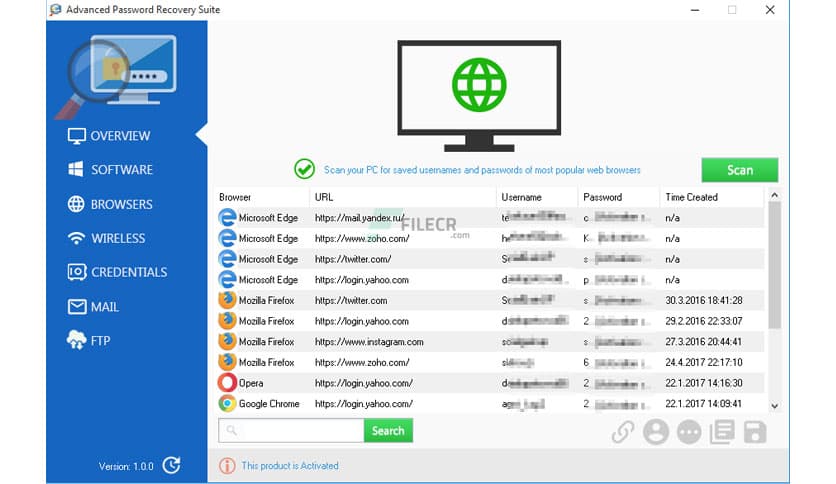Viewport: 836px width, 484px height.
Task: Open the Software section
Action: [x=110, y=170]
